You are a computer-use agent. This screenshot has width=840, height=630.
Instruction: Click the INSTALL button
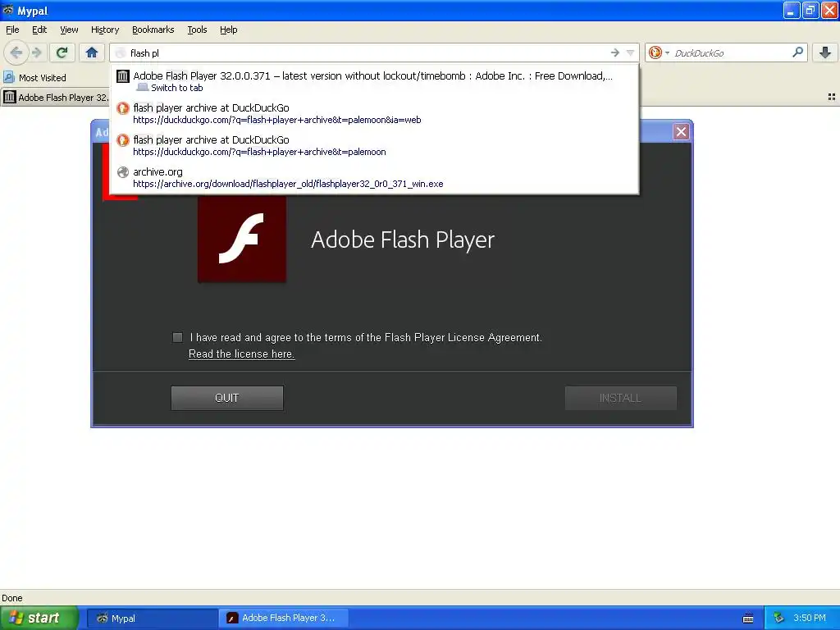(620, 398)
